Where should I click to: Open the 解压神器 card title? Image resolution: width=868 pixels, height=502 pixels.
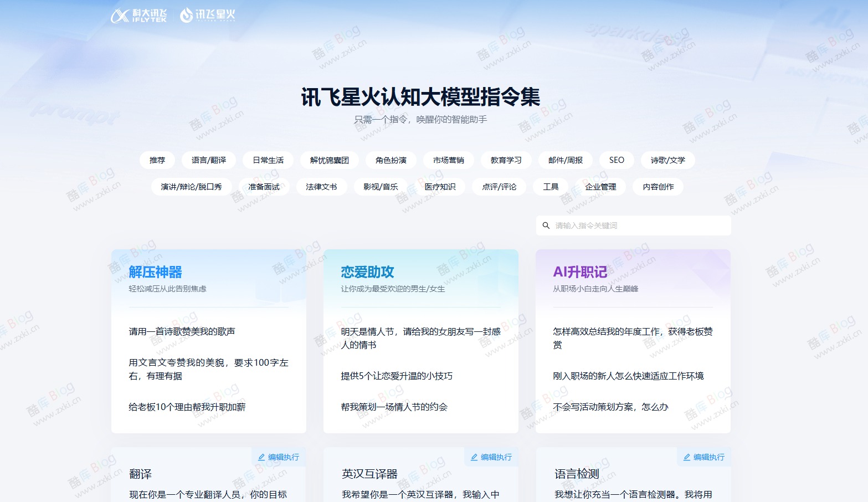click(156, 272)
